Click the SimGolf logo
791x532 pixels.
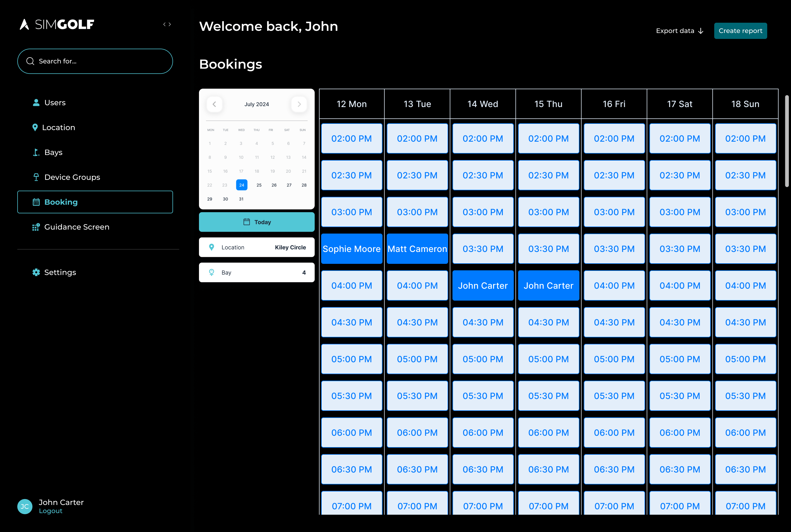coord(57,24)
